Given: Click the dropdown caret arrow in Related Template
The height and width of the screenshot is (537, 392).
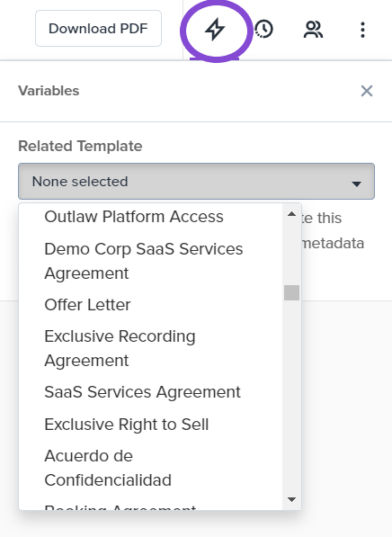Looking at the screenshot, I should pos(356,183).
